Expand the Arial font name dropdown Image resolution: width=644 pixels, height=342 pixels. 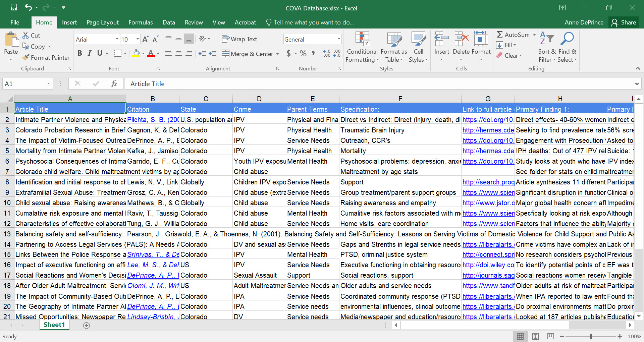(x=117, y=39)
